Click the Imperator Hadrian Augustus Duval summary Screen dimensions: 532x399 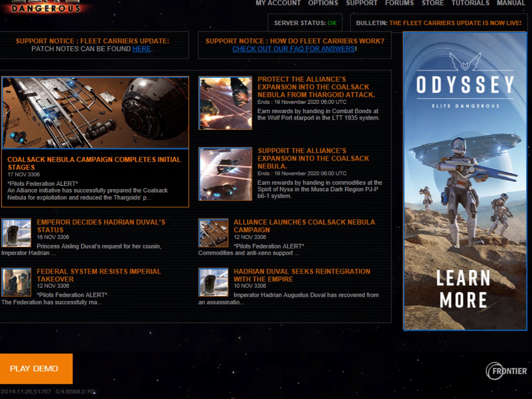(289, 299)
